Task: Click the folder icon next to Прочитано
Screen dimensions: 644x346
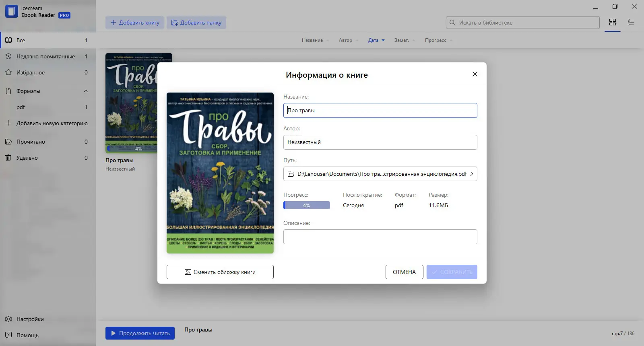Action: click(8, 142)
